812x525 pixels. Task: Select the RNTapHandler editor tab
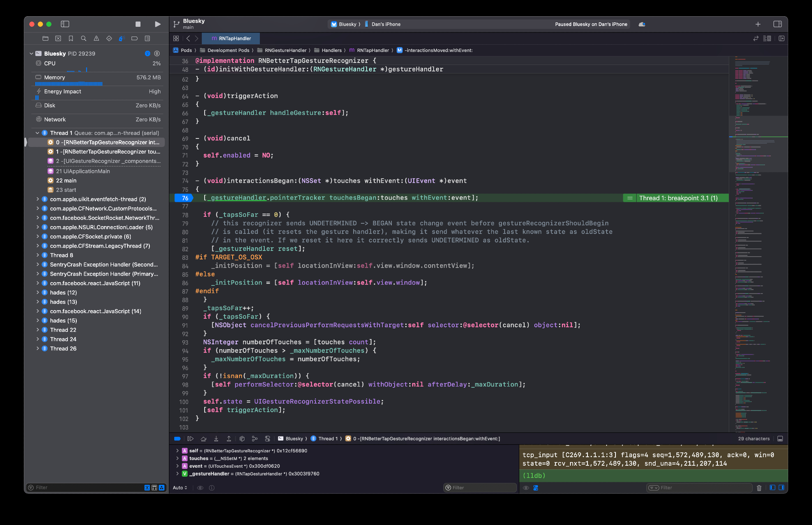pos(231,39)
